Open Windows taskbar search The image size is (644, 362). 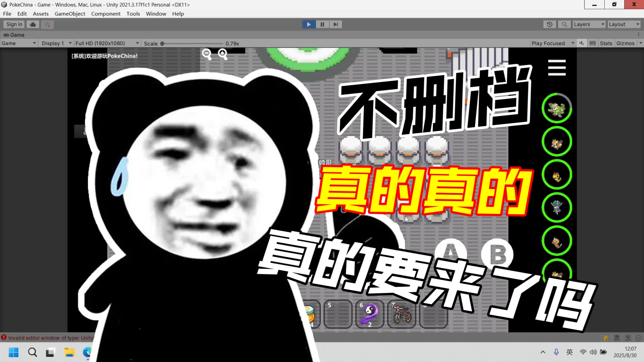click(32, 352)
